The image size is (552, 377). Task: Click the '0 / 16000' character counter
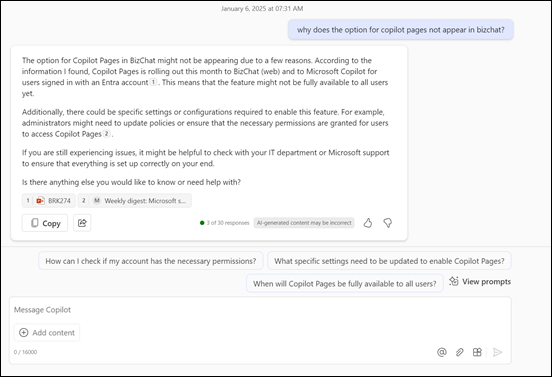click(25, 352)
